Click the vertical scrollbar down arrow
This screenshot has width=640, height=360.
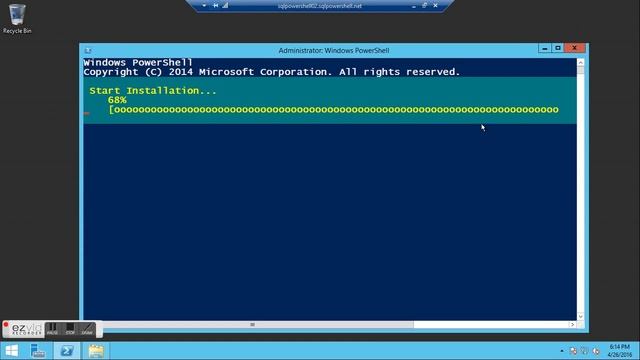click(580, 316)
